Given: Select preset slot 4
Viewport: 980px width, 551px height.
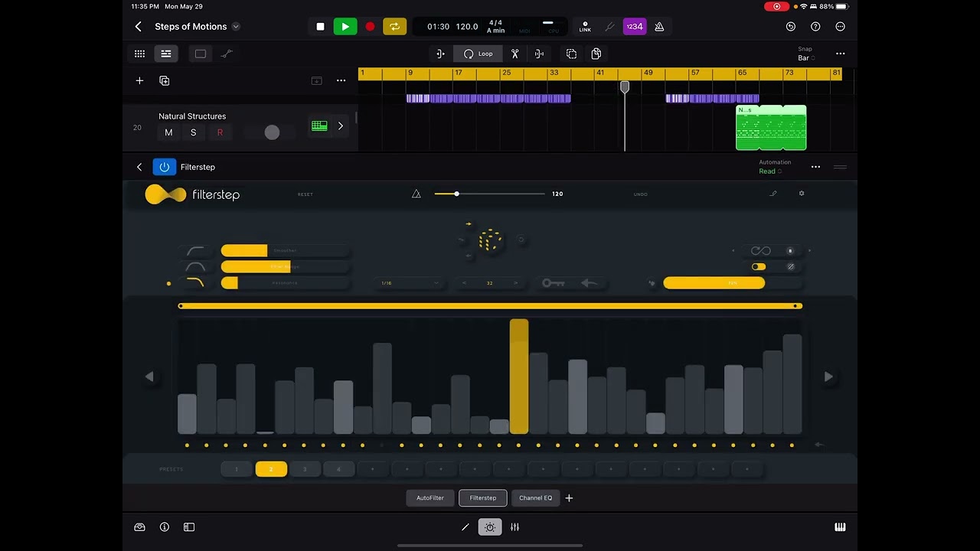Looking at the screenshot, I should [338, 469].
